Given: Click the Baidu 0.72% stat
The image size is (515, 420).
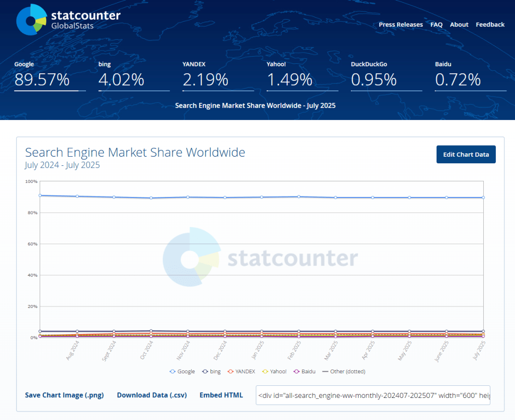Looking at the screenshot, I should coord(471,76).
